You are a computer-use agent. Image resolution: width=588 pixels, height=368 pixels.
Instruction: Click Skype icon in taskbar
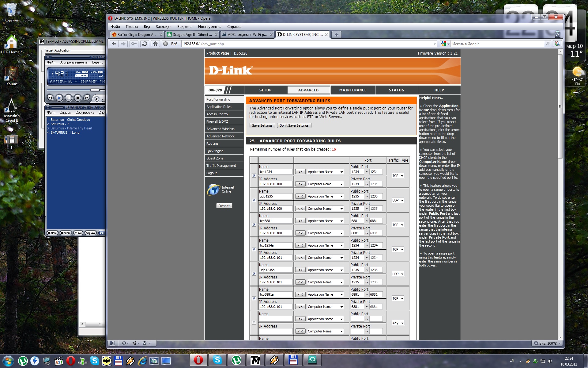click(x=94, y=361)
